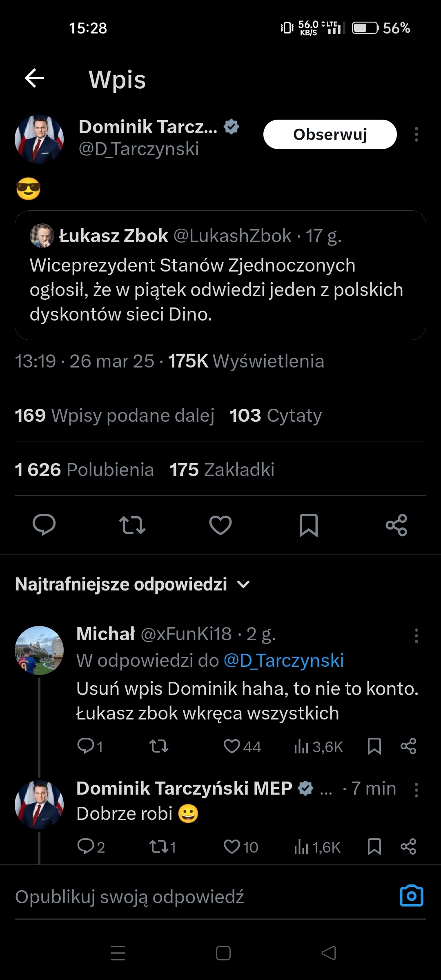Image resolution: width=441 pixels, height=980 pixels.
Task: Like Michał's reply
Action: tap(232, 746)
